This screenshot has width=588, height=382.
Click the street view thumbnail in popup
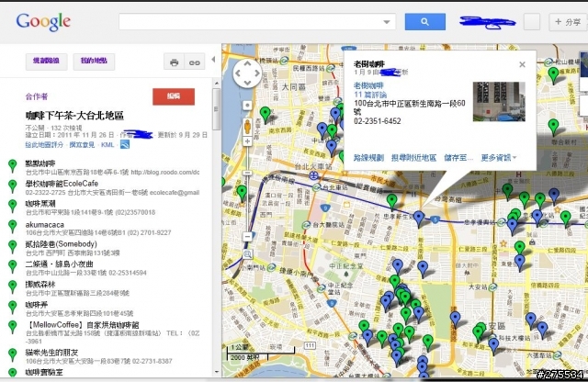pos(499,102)
